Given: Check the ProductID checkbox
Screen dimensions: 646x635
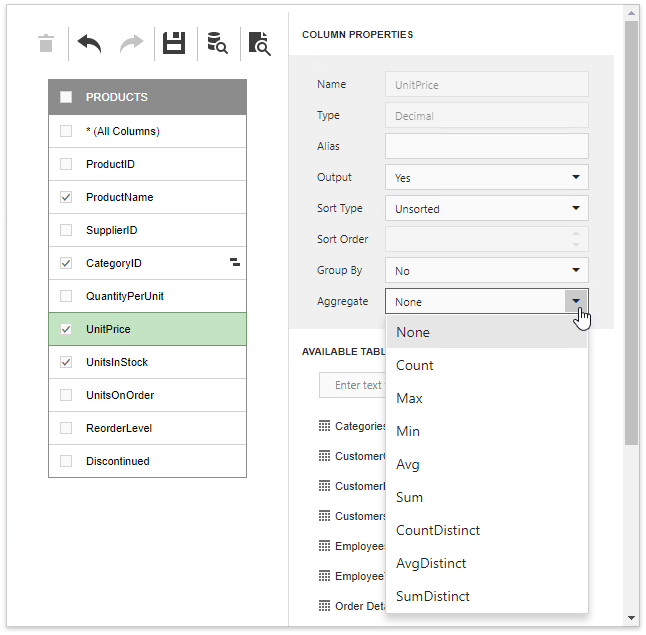Looking at the screenshot, I should (66, 164).
